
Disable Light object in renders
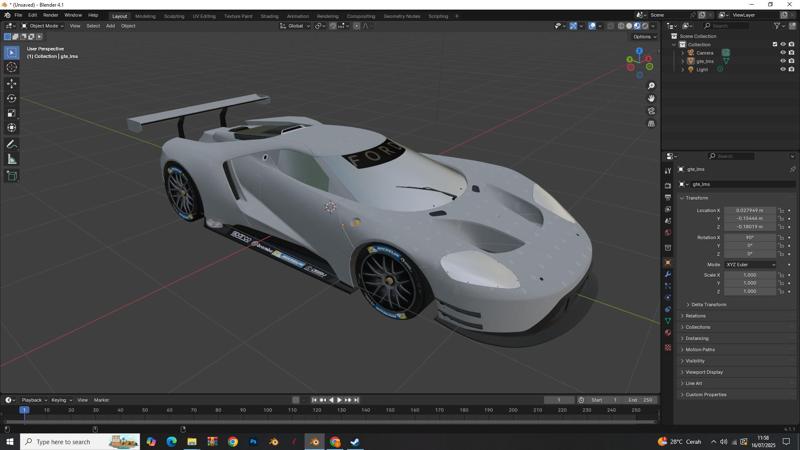[791, 69]
